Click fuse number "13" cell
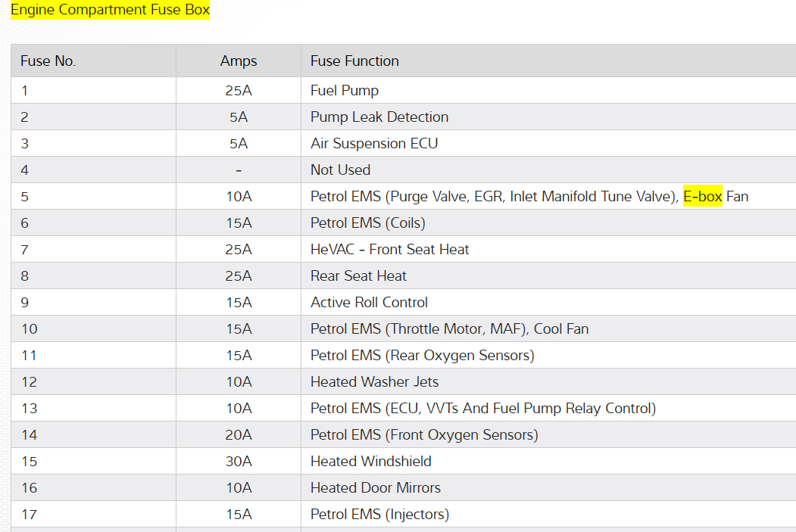Viewport: 796px width, 532px height. [30, 409]
